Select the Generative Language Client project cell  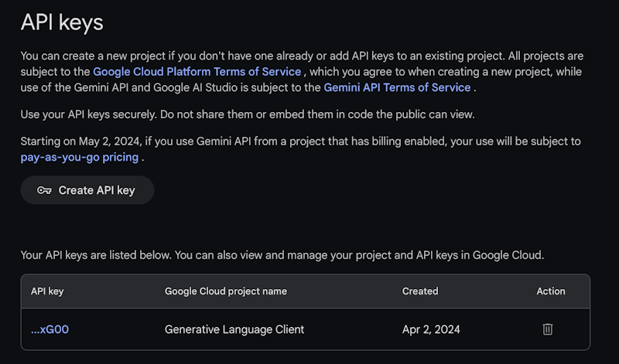[x=234, y=329]
